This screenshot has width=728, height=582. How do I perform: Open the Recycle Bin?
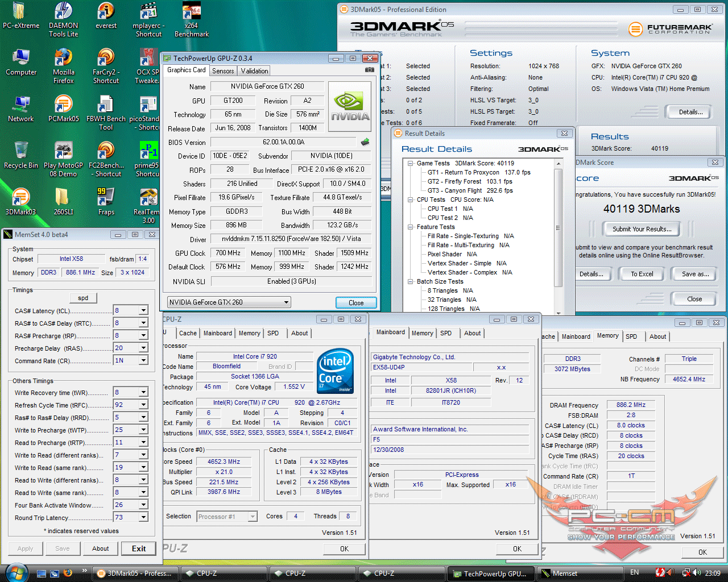point(21,156)
